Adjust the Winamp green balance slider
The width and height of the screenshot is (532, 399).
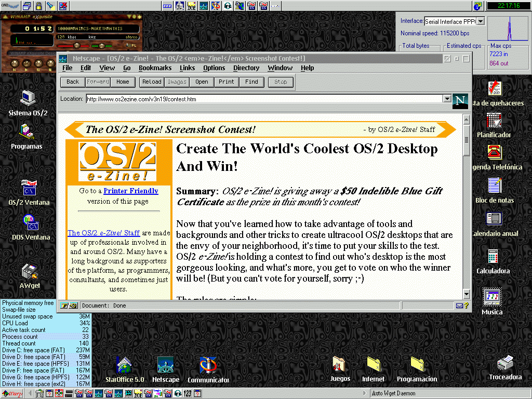coord(101,46)
